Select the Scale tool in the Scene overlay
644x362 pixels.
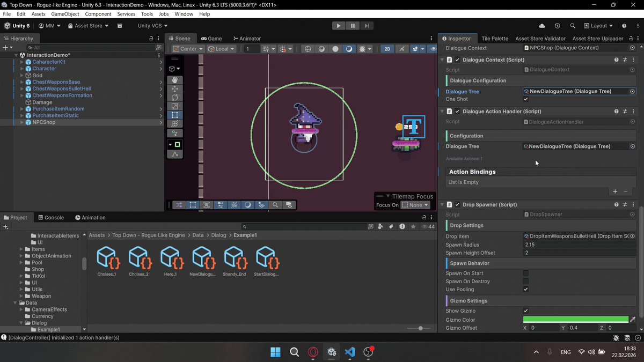(x=175, y=106)
